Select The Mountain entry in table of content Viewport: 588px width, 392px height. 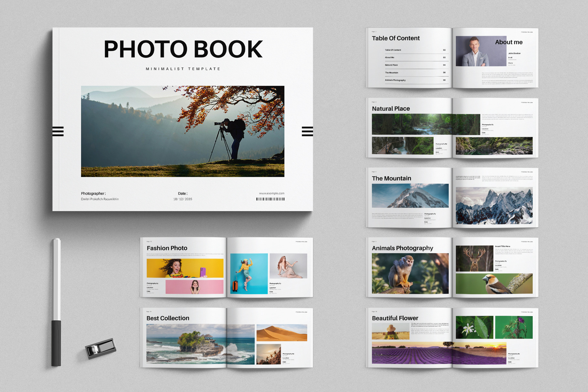click(x=392, y=73)
